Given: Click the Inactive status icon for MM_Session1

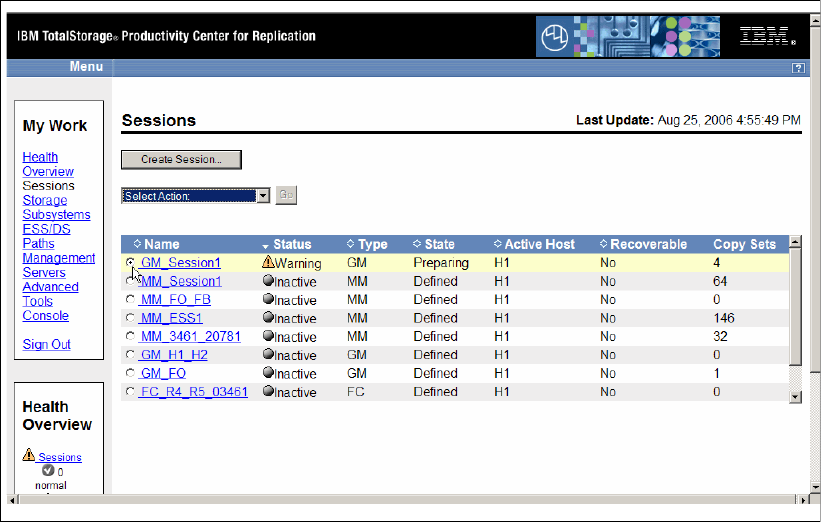Looking at the screenshot, I should 268,281.
